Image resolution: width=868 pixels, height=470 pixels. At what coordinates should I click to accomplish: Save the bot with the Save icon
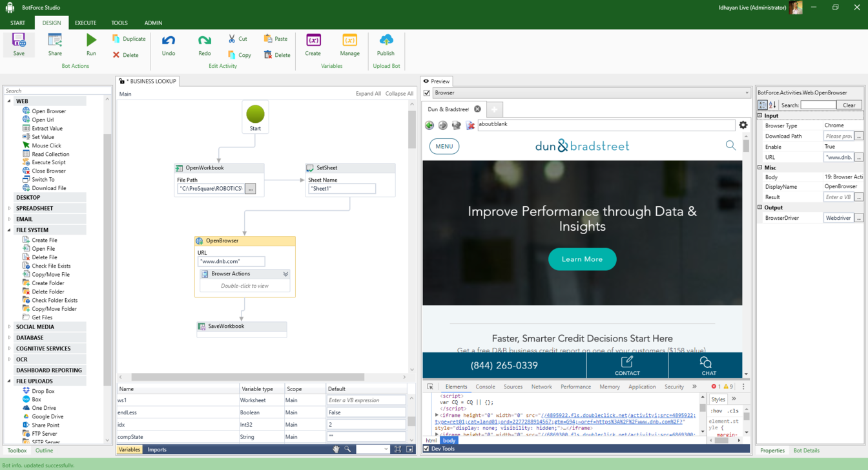point(19,45)
